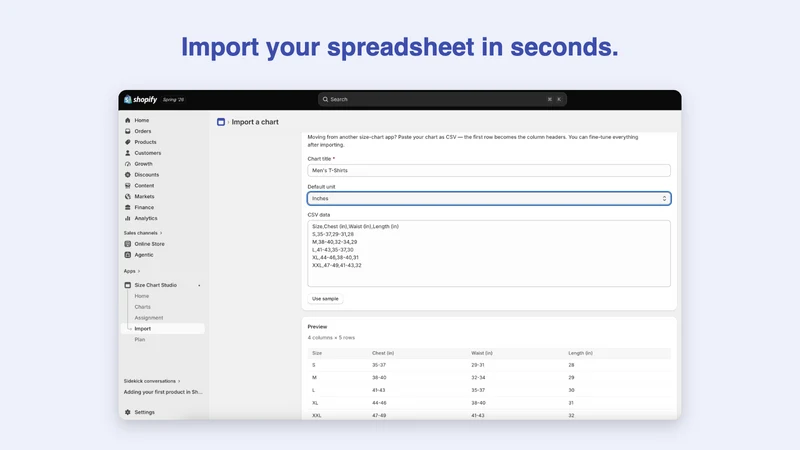Click the Markets sidebar label
The image size is (800, 450).
point(144,196)
